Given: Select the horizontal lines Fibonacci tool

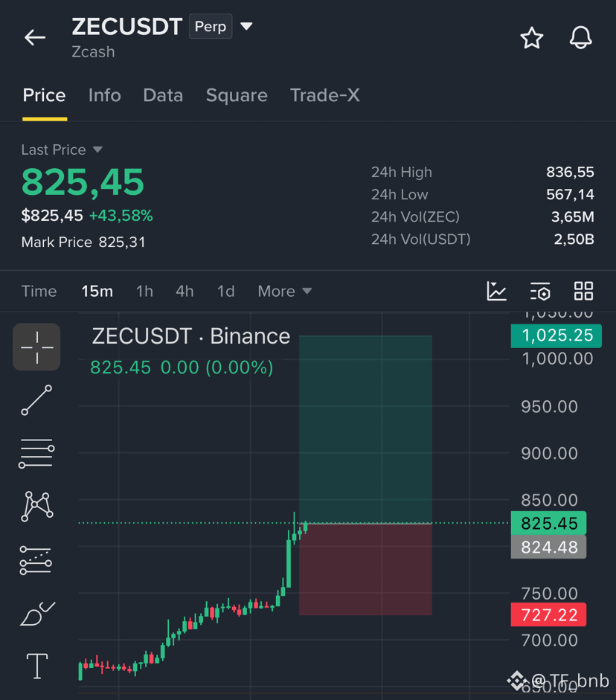Looking at the screenshot, I should pos(36,453).
